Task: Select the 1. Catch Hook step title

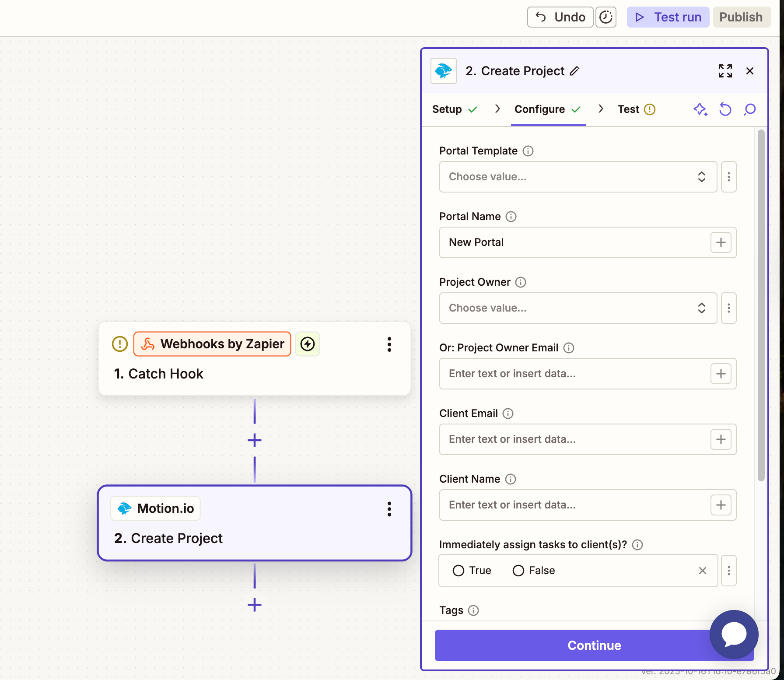Action: tap(158, 374)
